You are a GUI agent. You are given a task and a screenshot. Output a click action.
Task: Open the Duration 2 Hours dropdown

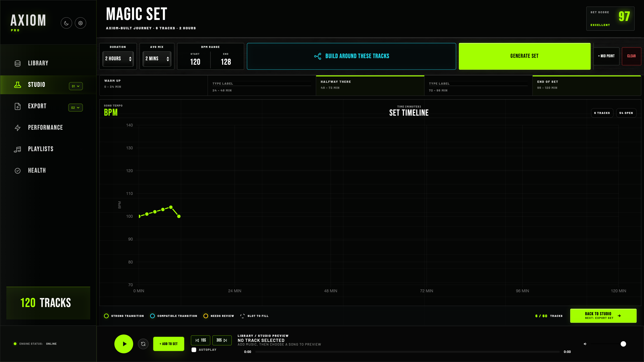pos(118,59)
